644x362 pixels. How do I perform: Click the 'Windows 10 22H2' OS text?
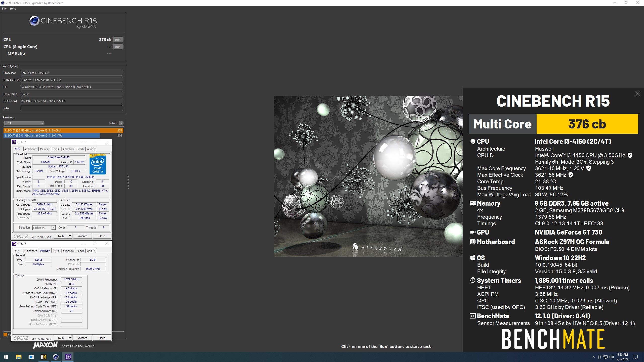point(560,258)
